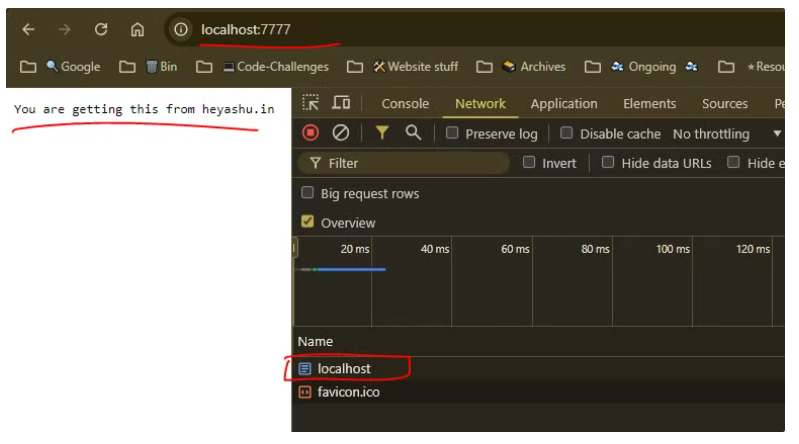This screenshot has width=799, height=444.
Task: Go to the browser home page
Action: (137, 30)
